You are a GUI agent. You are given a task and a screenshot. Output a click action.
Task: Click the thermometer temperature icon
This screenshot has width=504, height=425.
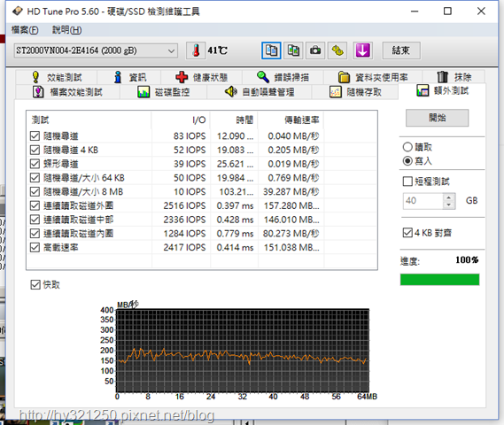click(196, 50)
